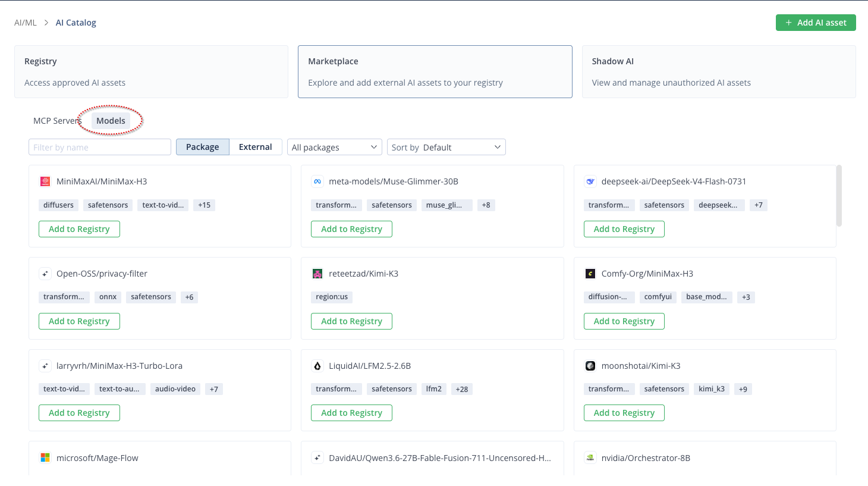This screenshot has height=486, width=868.
Task: Add meta-models/Muse-Glimmer-30B to Registry
Action: point(352,229)
